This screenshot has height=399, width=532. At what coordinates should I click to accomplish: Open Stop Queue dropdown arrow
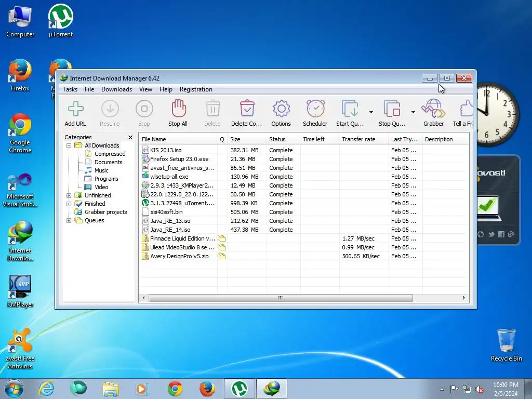point(413,112)
